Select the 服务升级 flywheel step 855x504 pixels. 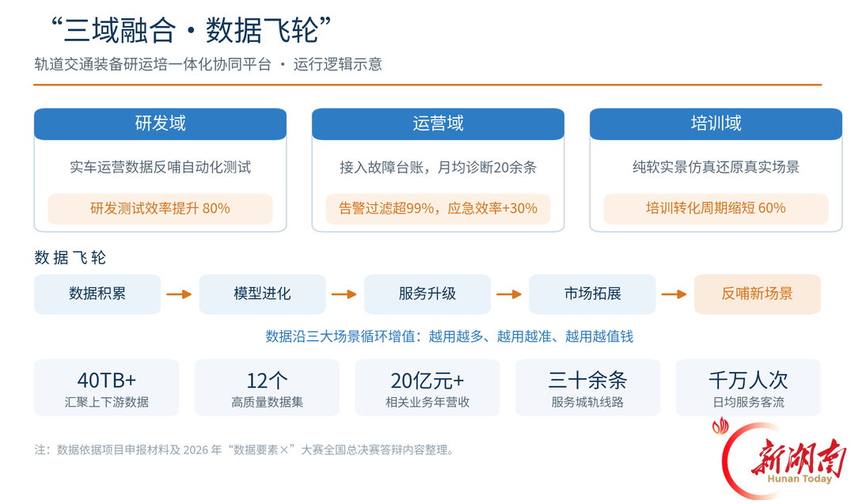click(427, 294)
